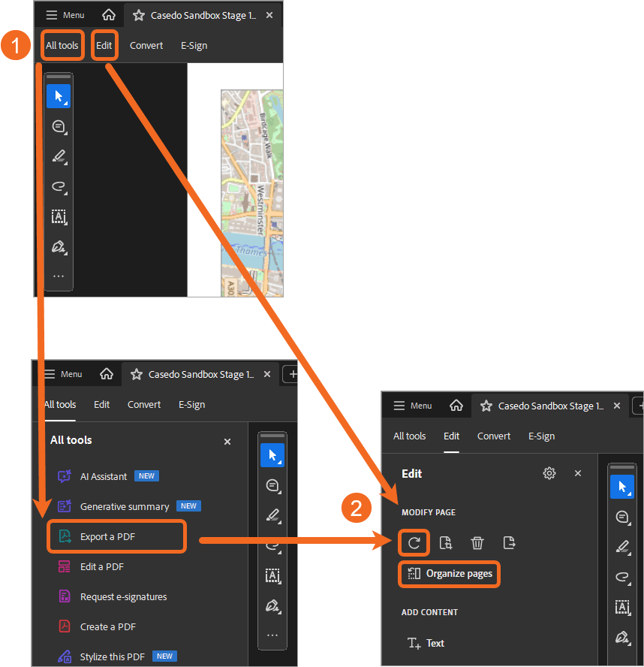
Task: Star the document in the Edit panel screenshot
Action: 486,406
